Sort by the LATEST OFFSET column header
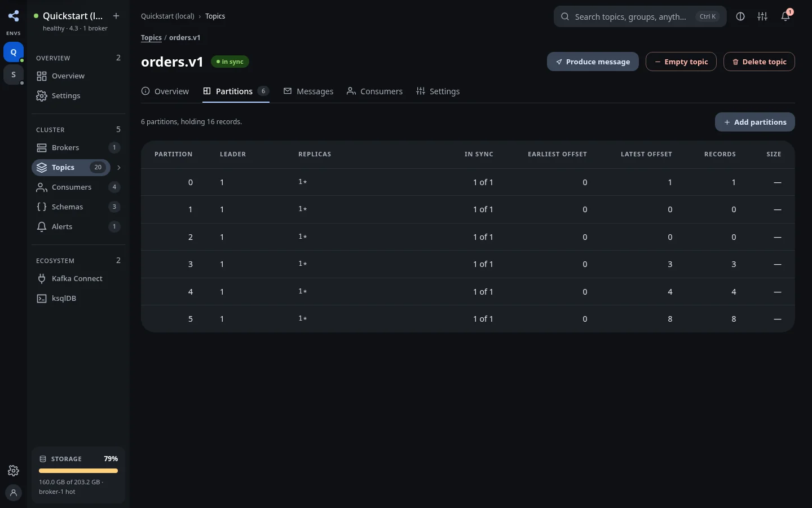Viewport: 812px width, 508px height. pyautogui.click(x=646, y=154)
